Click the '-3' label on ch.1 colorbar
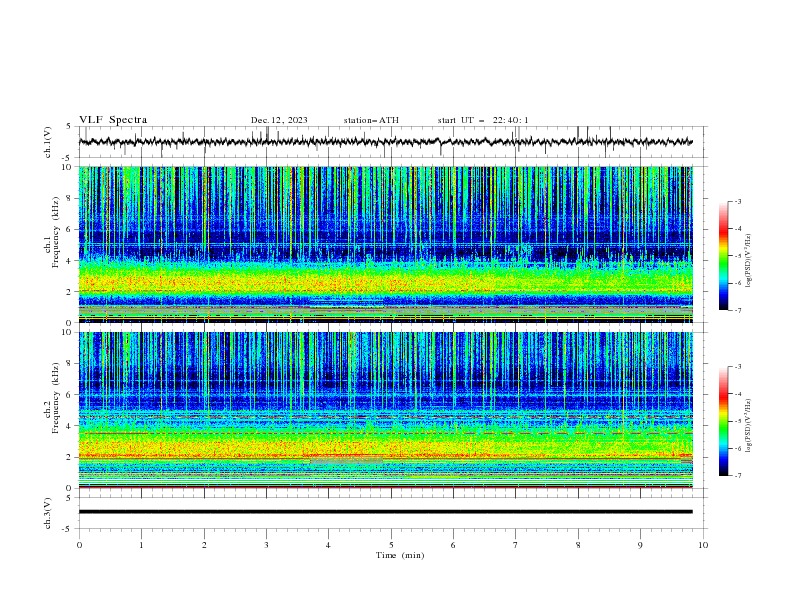The height and width of the screenshot is (612, 792). [738, 201]
